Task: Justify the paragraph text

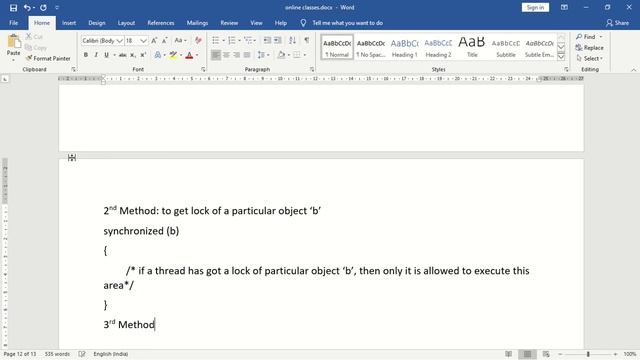Action: [247, 55]
